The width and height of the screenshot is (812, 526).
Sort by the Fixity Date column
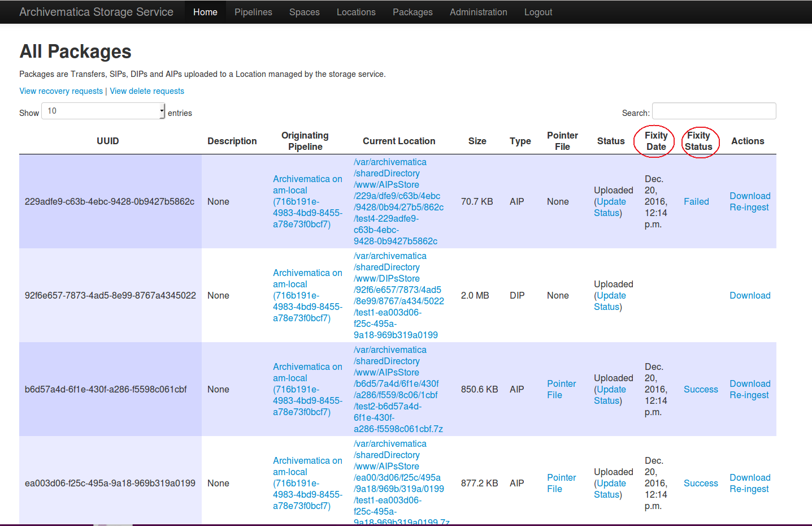655,141
